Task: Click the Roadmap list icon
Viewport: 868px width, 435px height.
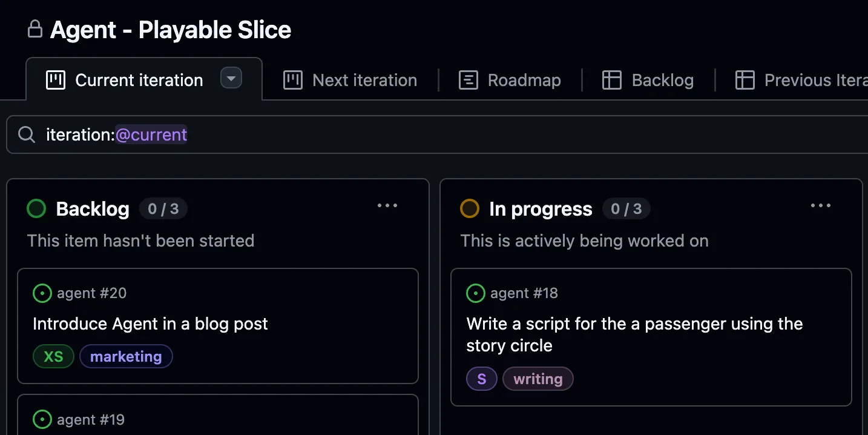Action: point(467,79)
